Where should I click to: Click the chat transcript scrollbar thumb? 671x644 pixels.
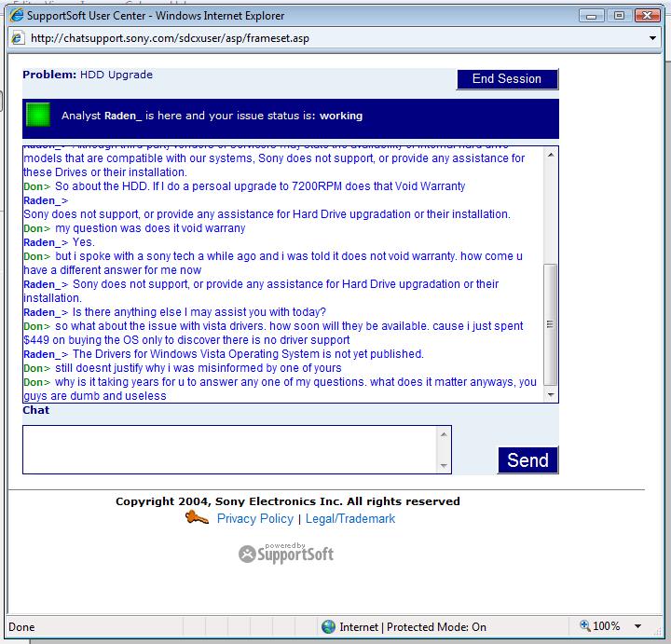(x=551, y=324)
